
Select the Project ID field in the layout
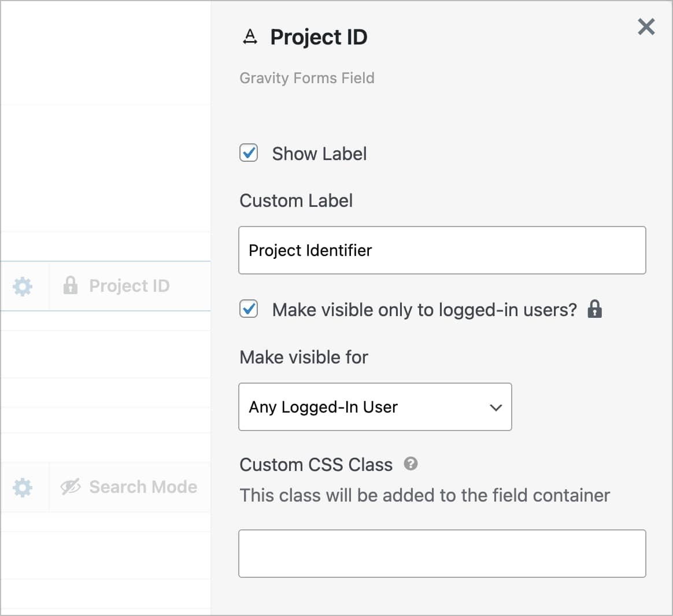coord(128,285)
